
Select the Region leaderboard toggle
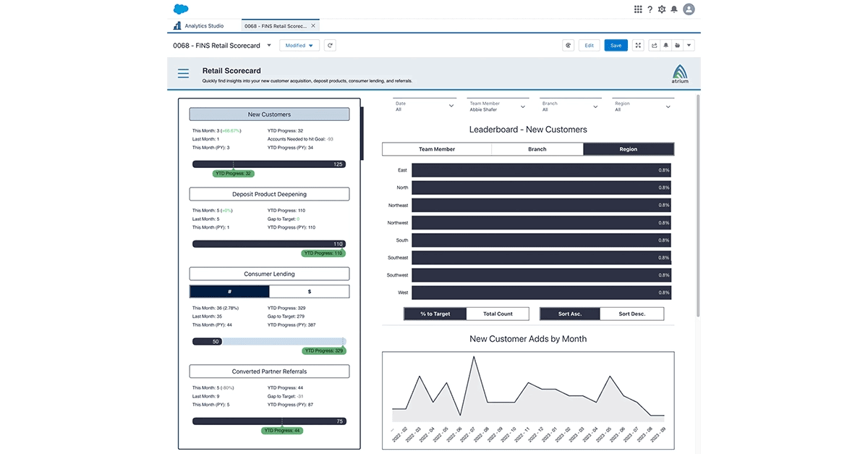(628, 149)
